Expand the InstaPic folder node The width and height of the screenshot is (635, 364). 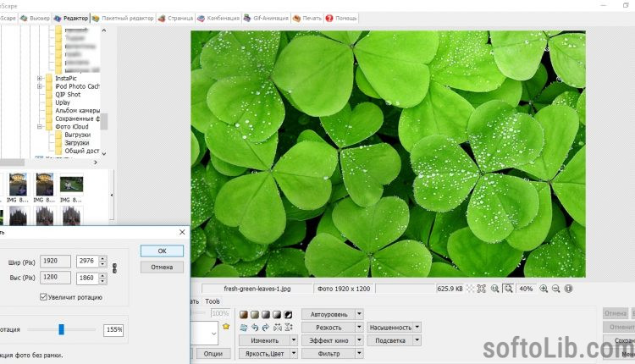(40, 78)
